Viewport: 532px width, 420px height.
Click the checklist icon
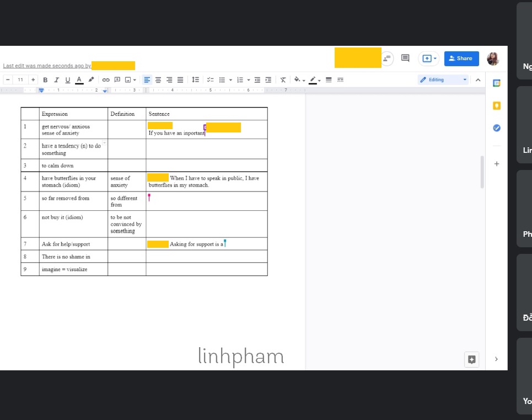click(x=210, y=80)
